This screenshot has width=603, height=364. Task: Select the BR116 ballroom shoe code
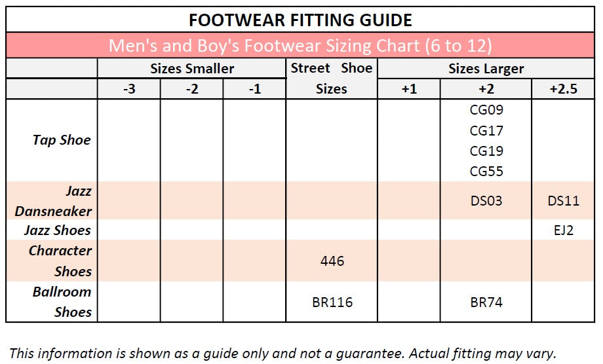[332, 302]
